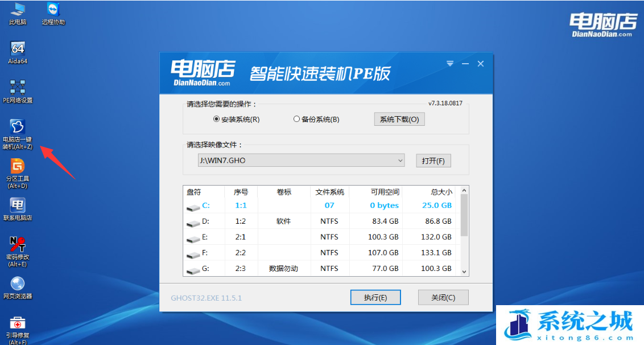Sort by the 可用空间 column header
644x345 pixels.
click(x=385, y=192)
